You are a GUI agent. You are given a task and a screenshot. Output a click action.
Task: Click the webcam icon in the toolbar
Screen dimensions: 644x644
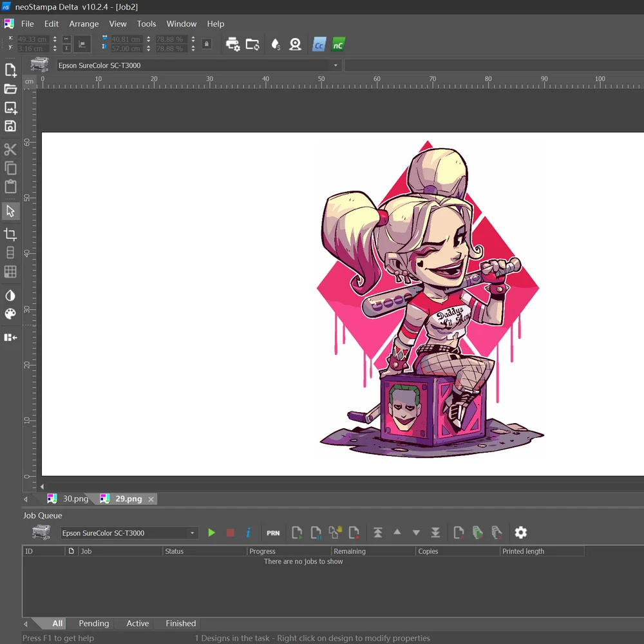[x=296, y=44]
